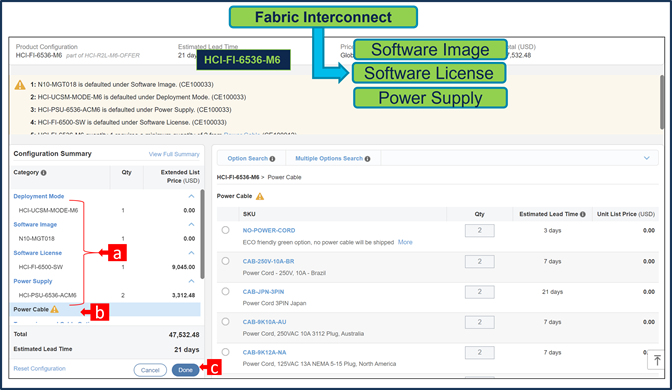Select the CAB-JPN-3PIN radio button

(x=225, y=291)
